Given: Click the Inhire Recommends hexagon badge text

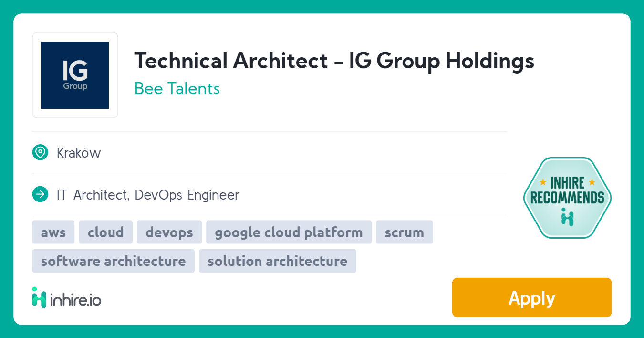Looking at the screenshot, I should click(567, 190).
